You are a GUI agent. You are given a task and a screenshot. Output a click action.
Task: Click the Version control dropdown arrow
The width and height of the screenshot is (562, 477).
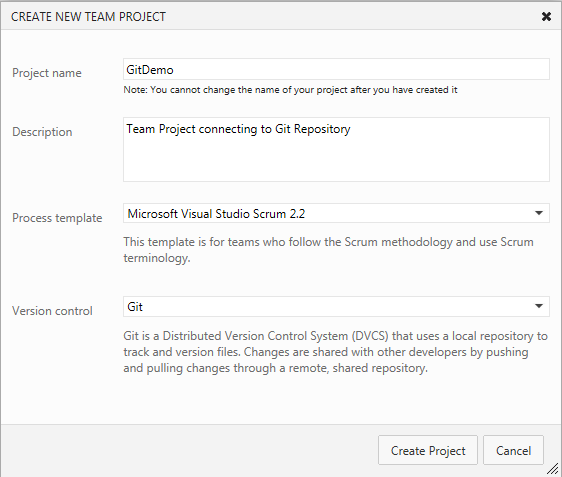pos(538,306)
